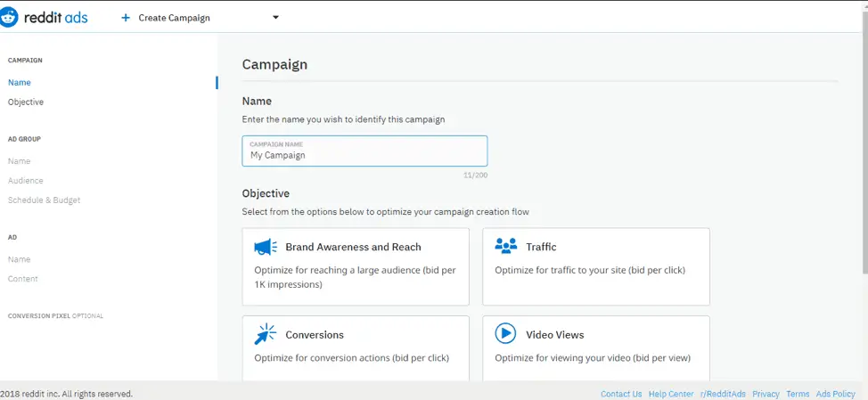
Task: Open the Contact Us footer link
Action: [621, 394]
